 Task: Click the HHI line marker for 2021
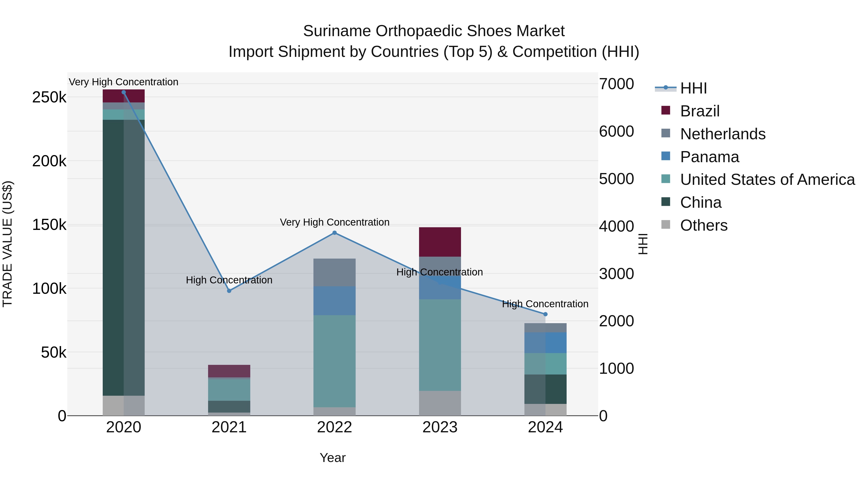pyautogui.click(x=229, y=291)
